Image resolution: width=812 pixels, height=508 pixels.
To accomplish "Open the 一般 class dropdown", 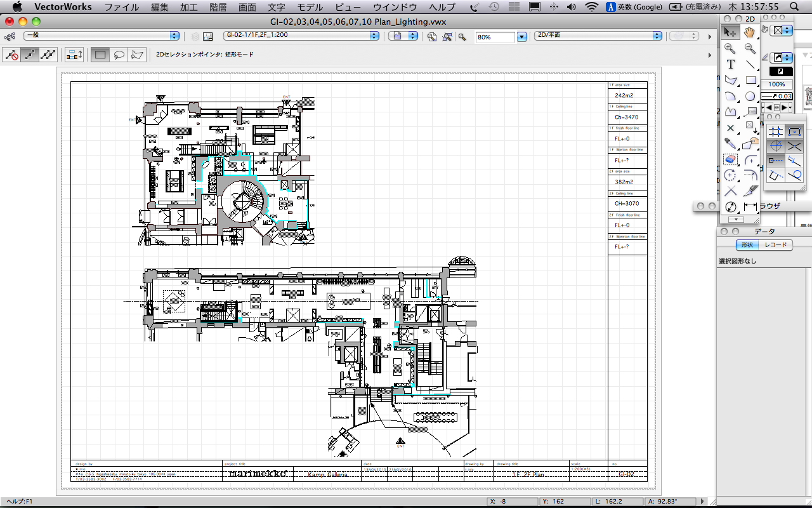I will click(101, 36).
